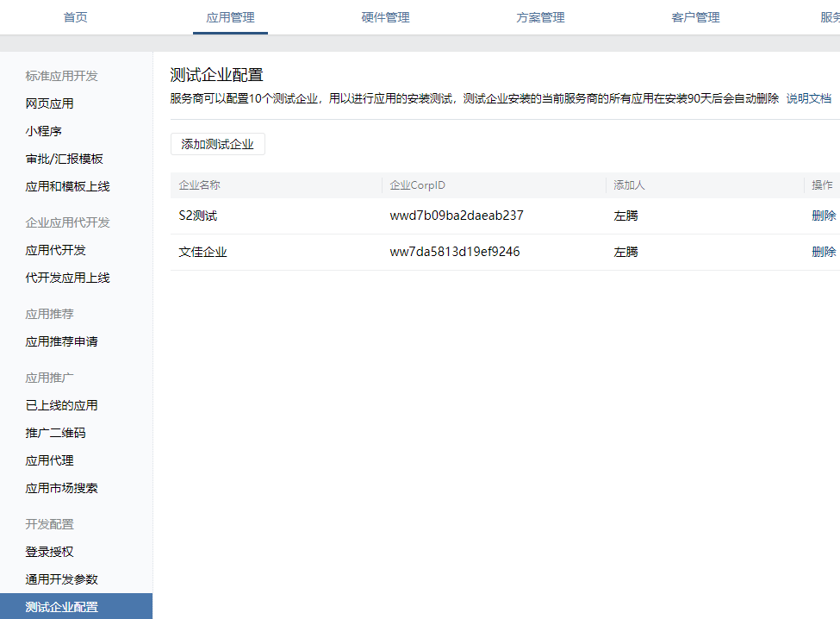840x619 pixels.
Task: Switch to 硬件管理 tab
Action: point(385,17)
